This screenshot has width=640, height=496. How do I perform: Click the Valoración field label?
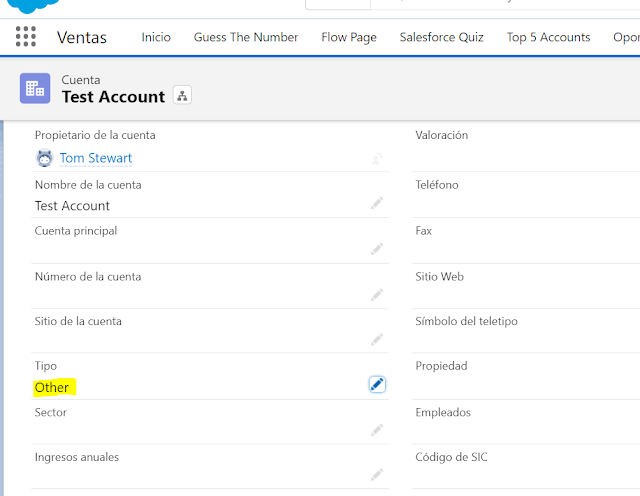click(442, 135)
